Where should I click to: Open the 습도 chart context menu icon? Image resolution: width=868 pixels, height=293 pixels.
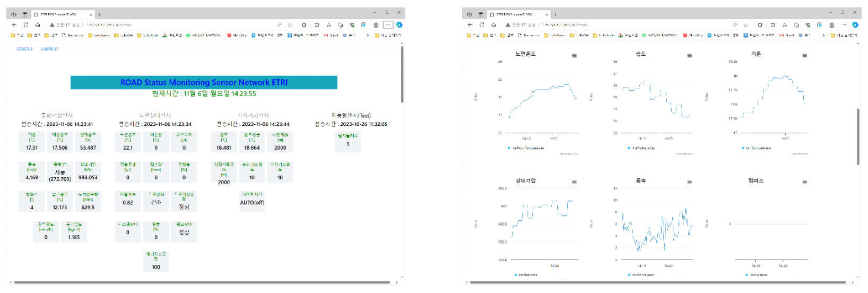click(x=689, y=56)
